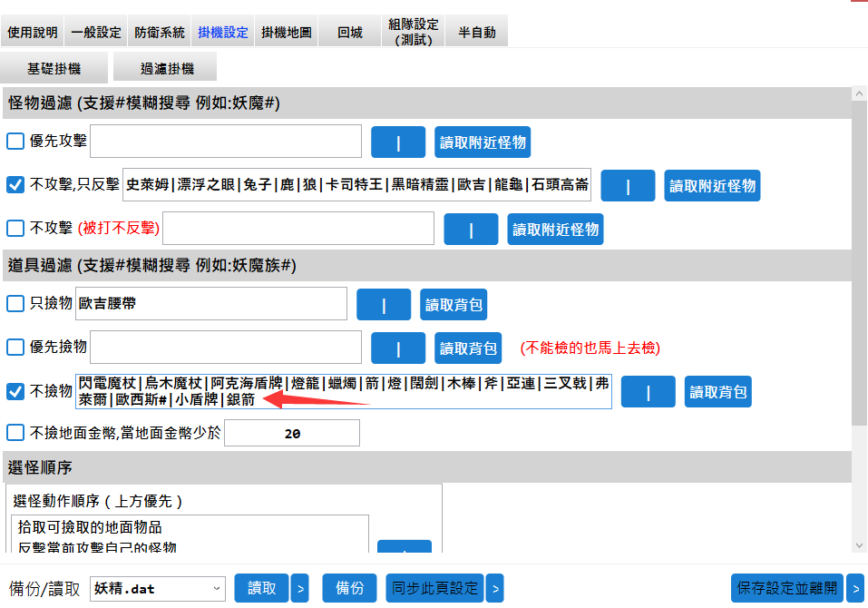This screenshot has height=608, width=868.
Task: Click the 優先攻擊 monster input field
Action: point(226,142)
